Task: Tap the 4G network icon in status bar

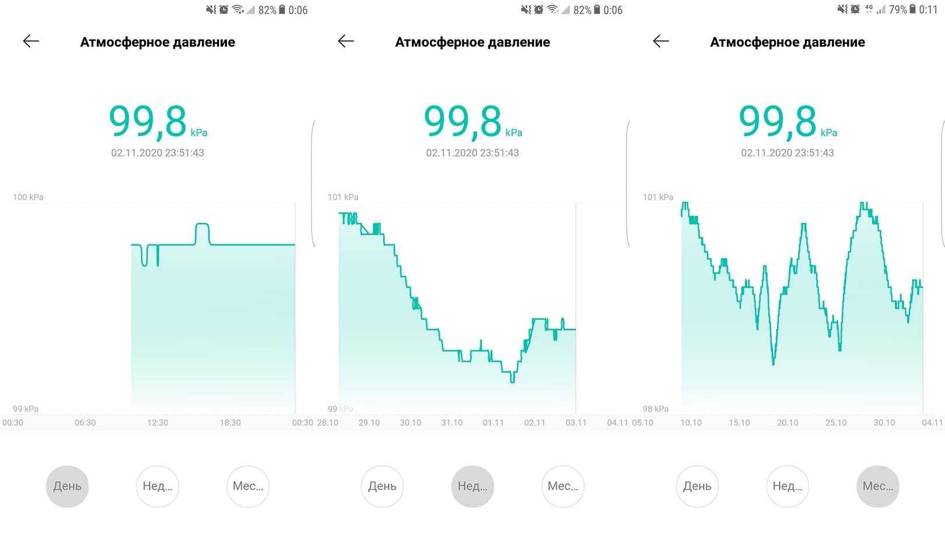Action: coord(869,9)
